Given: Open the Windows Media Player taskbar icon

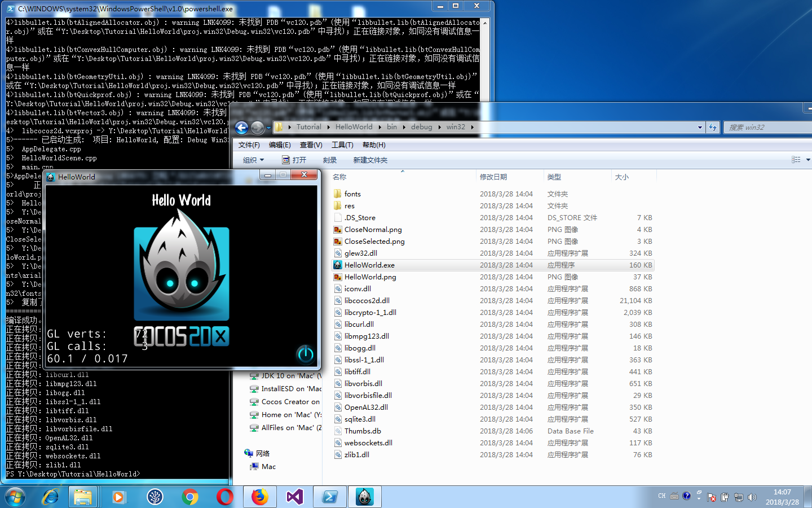Looking at the screenshot, I should pos(118,497).
